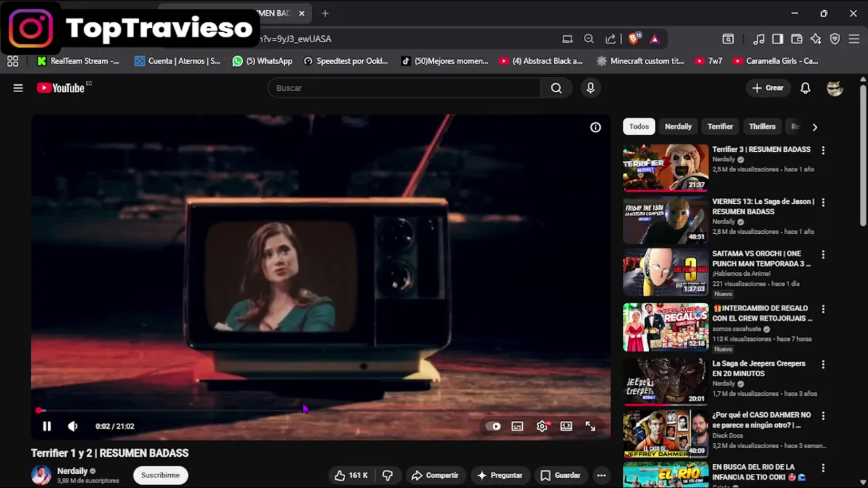
Task: Open options for Terrifier 3 video
Action: tap(823, 150)
